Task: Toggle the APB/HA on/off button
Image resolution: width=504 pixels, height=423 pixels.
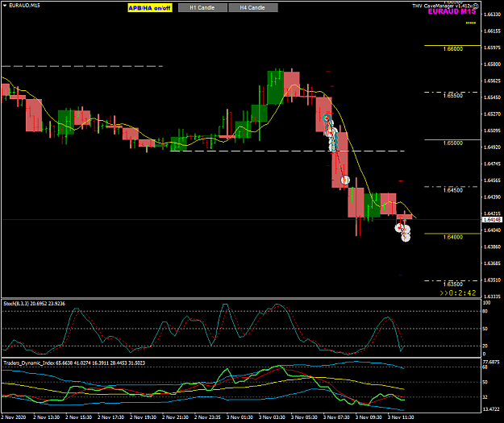Action: click(x=150, y=8)
